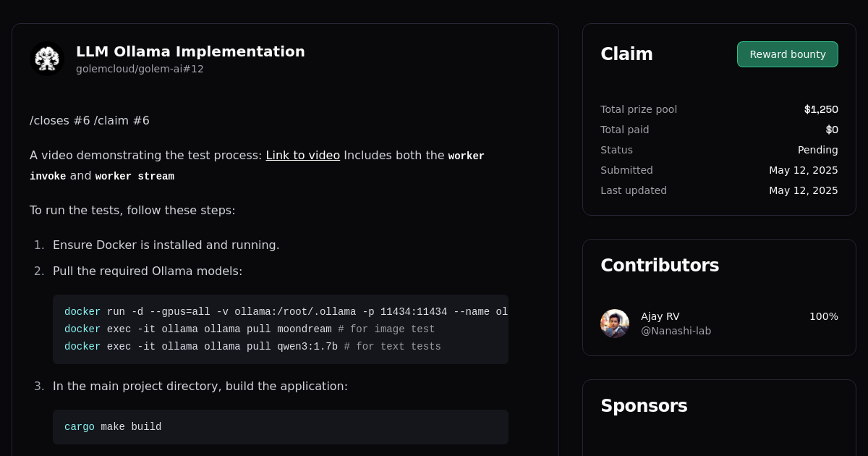Screen dimensions: 868x456
Task: Click the "Total paid" $0 value
Action: pyautogui.click(x=833, y=130)
